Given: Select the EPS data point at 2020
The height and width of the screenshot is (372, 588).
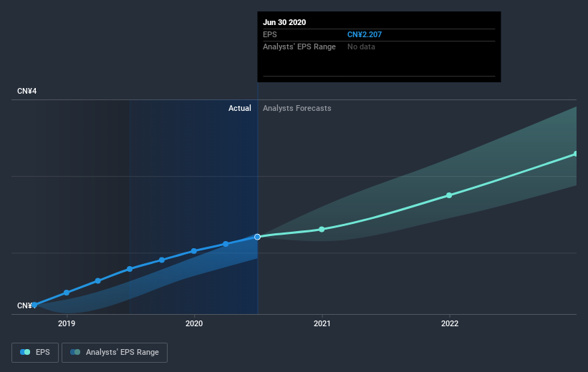Looking at the screenshot, I should pyautogui.click(x=194, y=251).
